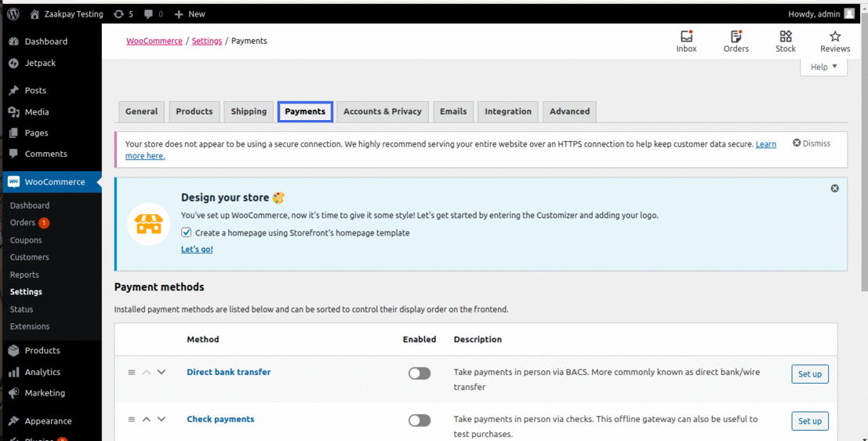Move Direct bank transfer down

coord(161,372)
